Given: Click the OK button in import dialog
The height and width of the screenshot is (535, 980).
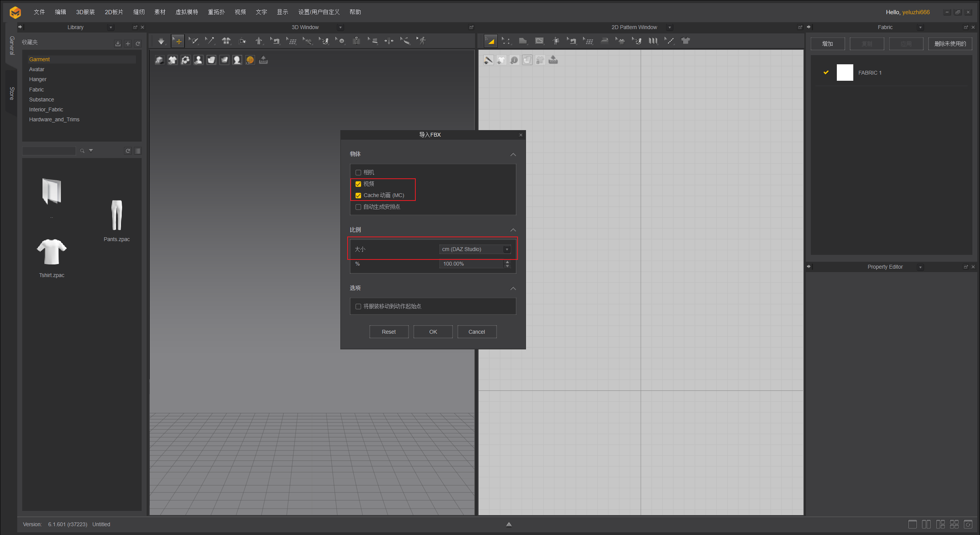Looking at the screenshot, I should click(433, 332).
